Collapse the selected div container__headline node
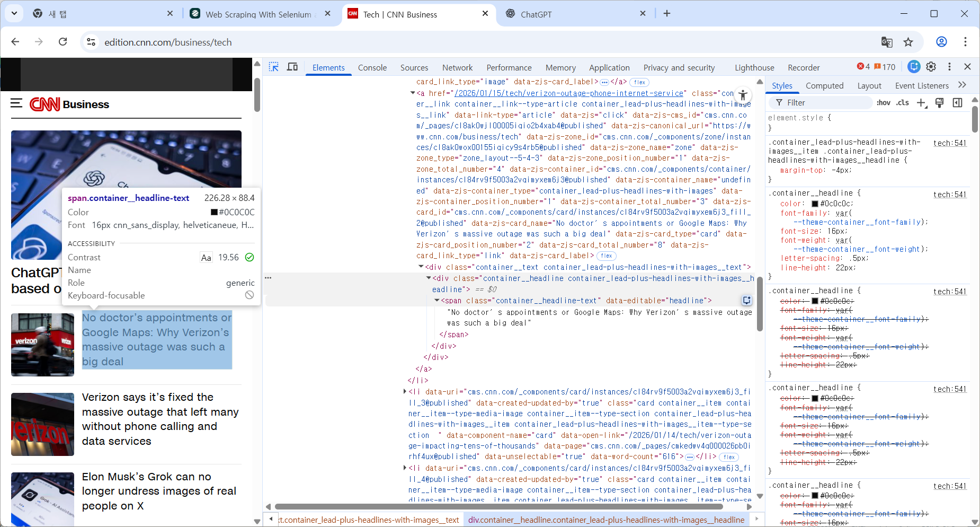Viewport: 980px width, 527px height. (x=429, y=278)
